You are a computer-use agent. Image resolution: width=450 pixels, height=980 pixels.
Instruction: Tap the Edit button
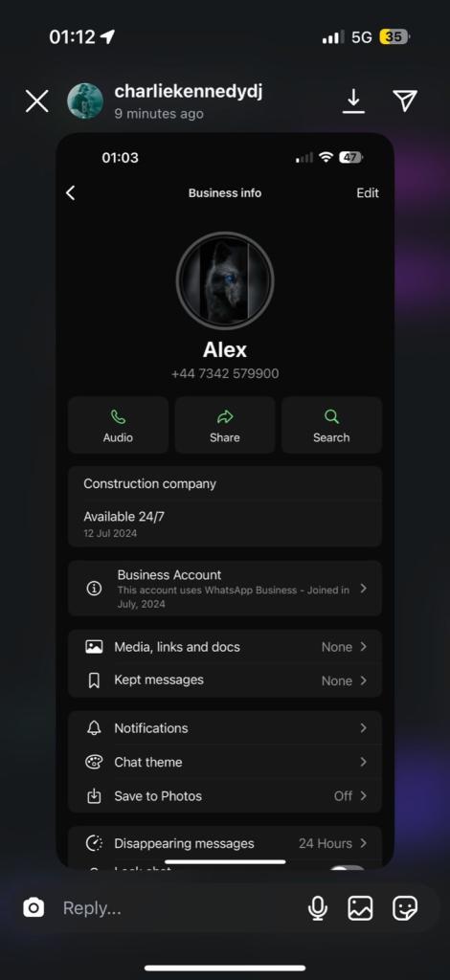368,193
